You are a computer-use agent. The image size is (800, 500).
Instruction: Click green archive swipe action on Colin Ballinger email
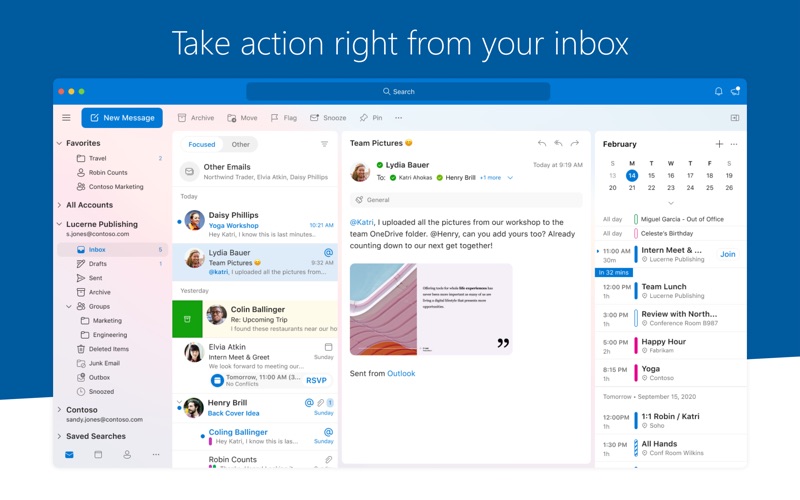pyautogui.click(x=187, y=319)
